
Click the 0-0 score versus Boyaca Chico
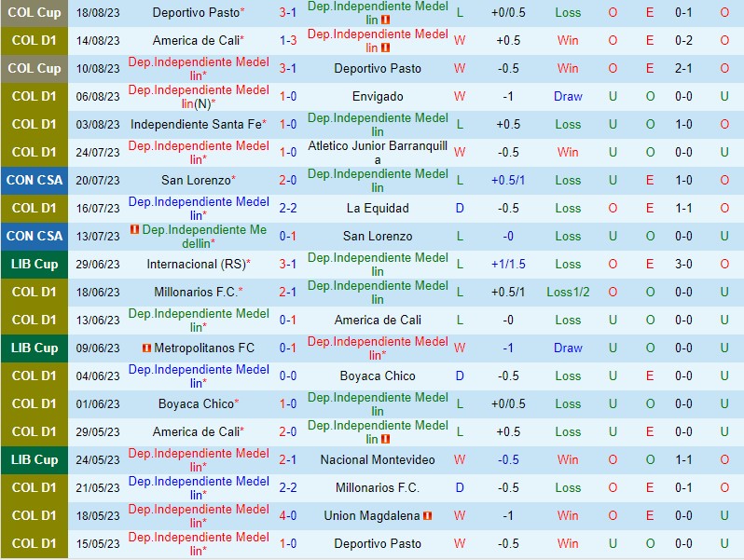click(x=288, y=376)
